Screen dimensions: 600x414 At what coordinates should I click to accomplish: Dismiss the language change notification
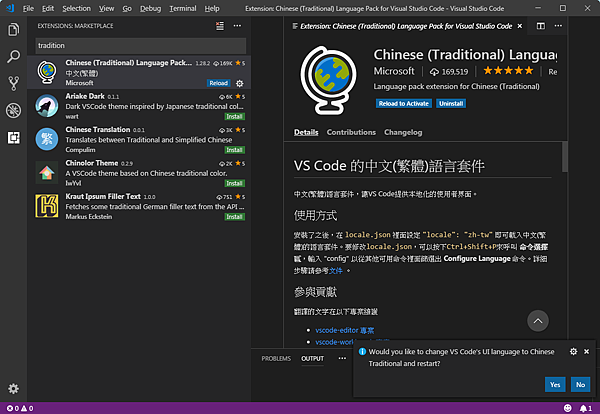tap(586, 351)
